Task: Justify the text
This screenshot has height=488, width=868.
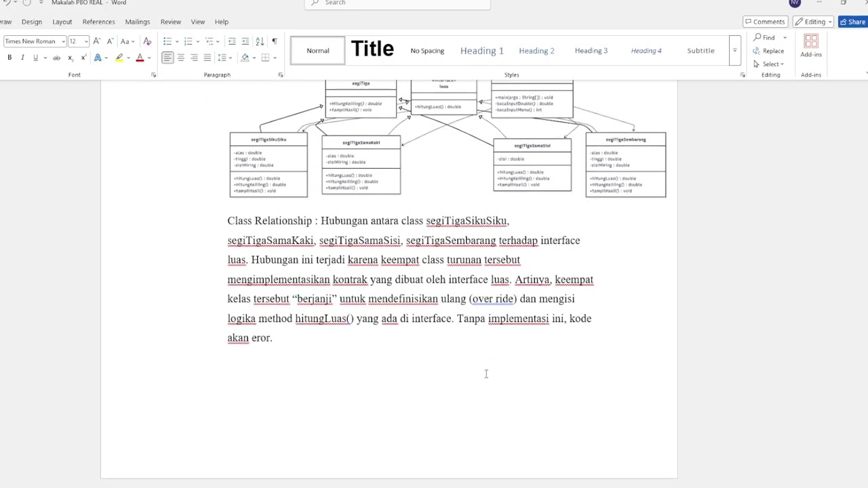Action: click(x=207, y=58)
